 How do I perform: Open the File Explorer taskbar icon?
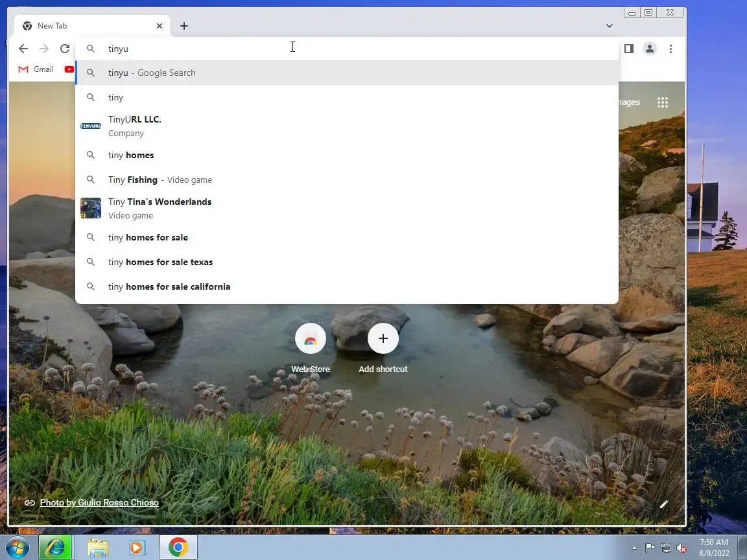click(98, 548)
